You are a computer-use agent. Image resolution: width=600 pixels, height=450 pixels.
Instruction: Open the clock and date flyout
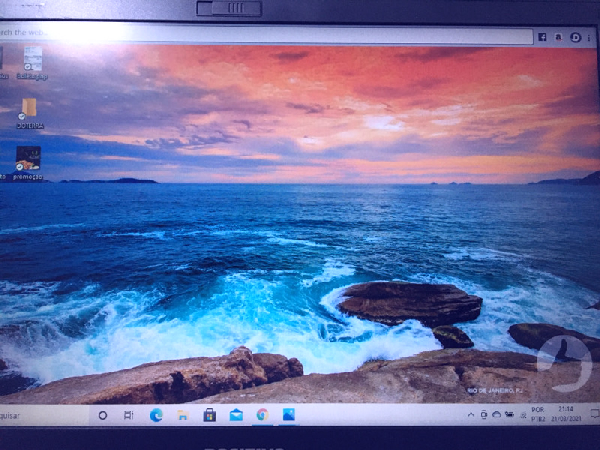[x=565, y=414]
